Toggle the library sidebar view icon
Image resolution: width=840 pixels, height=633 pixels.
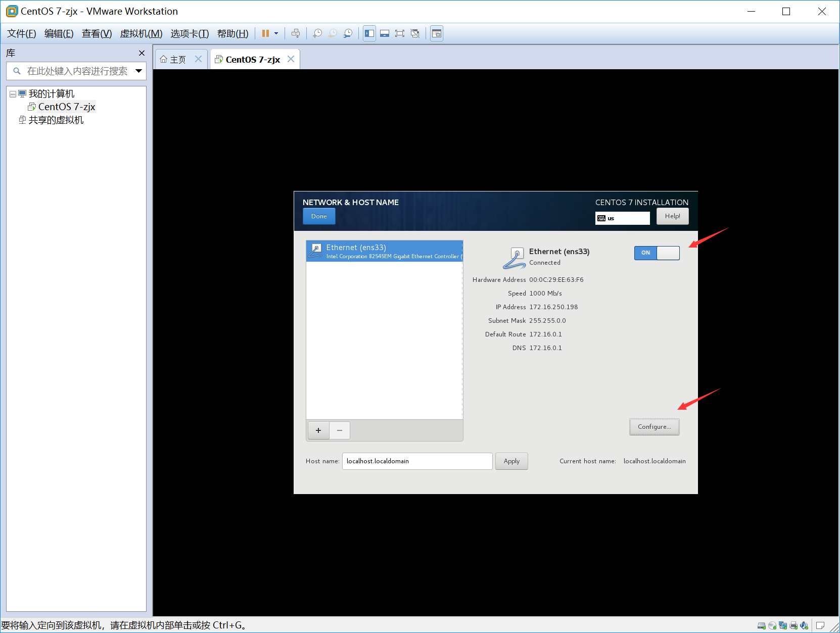point(369,33)
